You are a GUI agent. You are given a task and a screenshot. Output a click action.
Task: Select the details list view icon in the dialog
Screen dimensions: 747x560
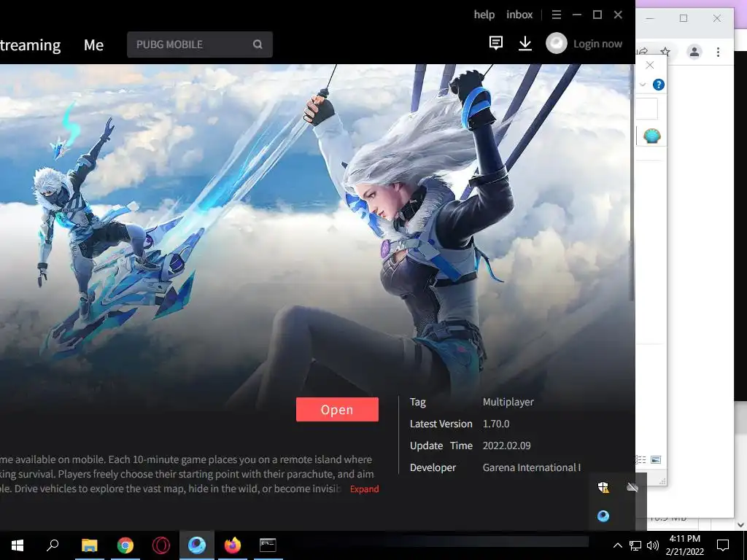tap(641, 460)
